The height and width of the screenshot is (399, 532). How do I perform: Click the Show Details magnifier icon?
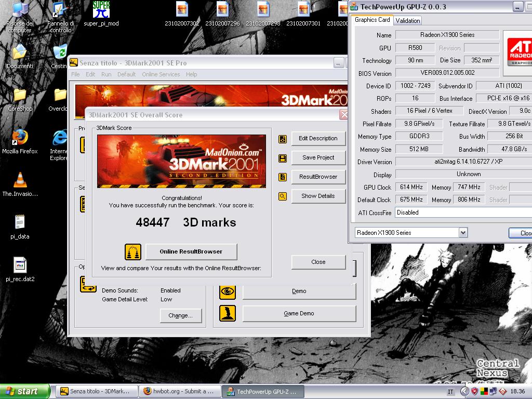click(283, 196)
